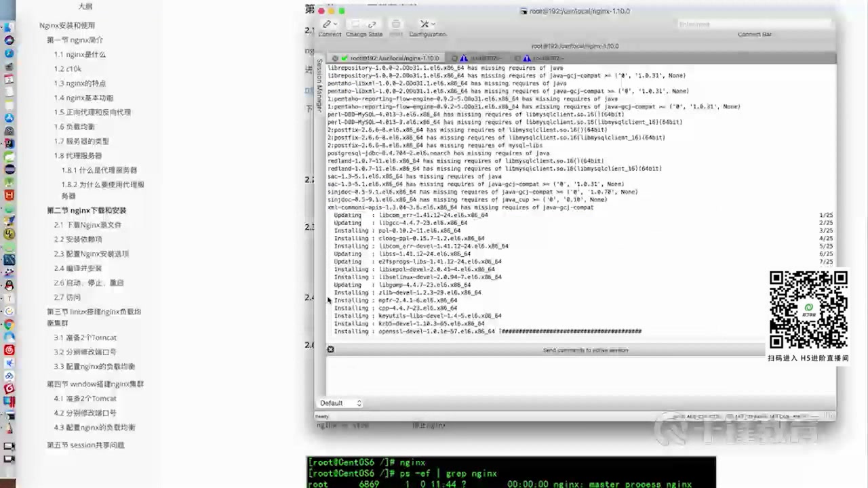Open the Default button bar dropdown

[341, 403]
